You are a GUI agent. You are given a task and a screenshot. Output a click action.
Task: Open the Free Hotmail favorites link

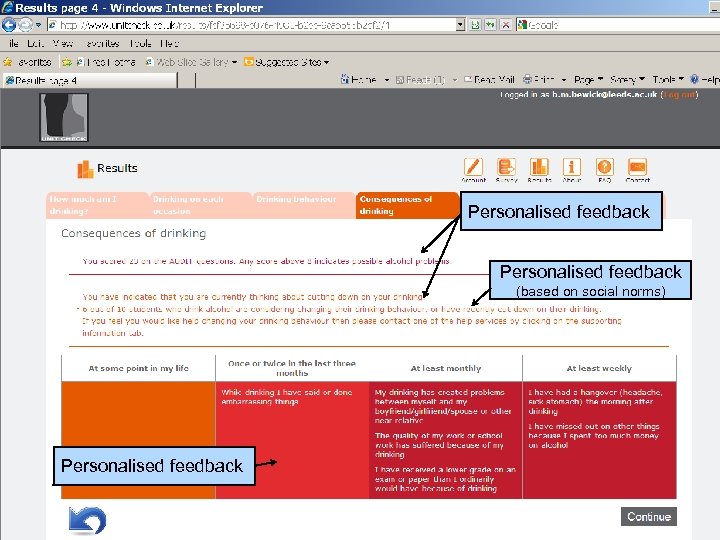(x=106, y=62)
